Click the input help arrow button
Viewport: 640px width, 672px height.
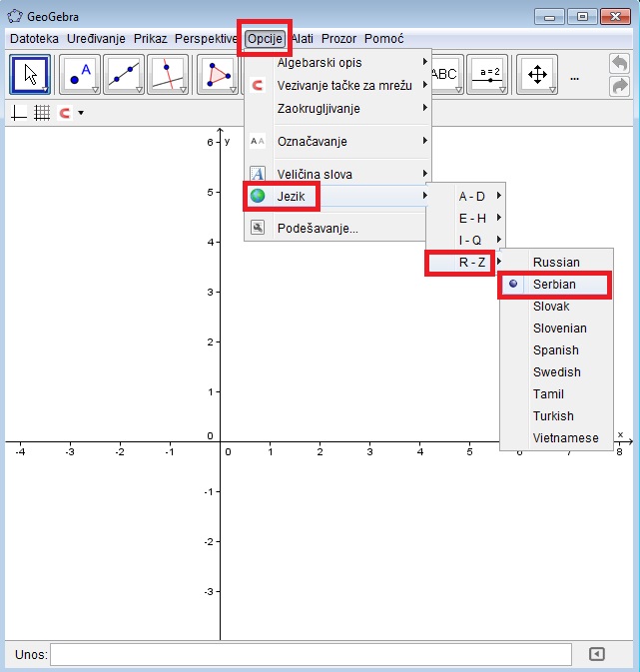597,654
